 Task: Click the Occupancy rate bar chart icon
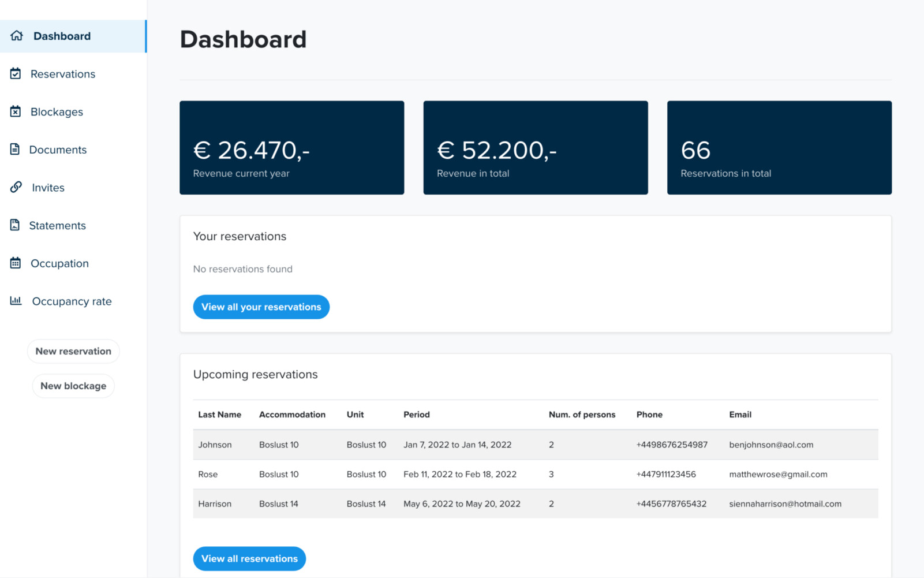tap(16, 301)
